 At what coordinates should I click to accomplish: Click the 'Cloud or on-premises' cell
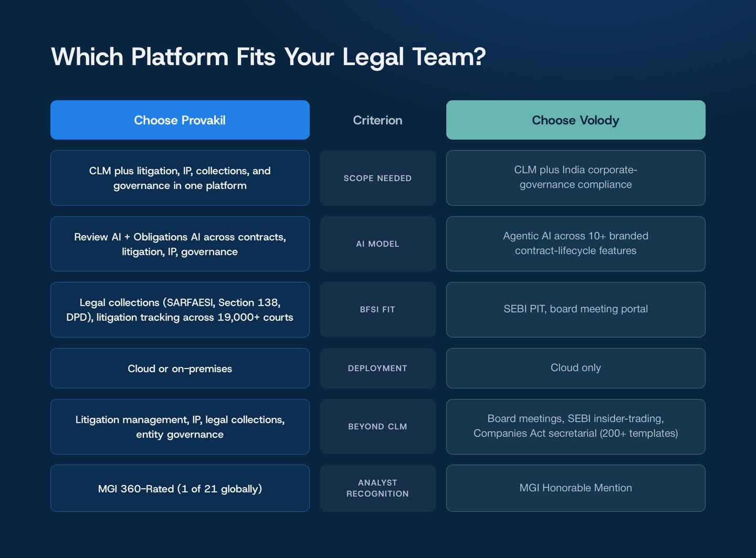(180, 368)
